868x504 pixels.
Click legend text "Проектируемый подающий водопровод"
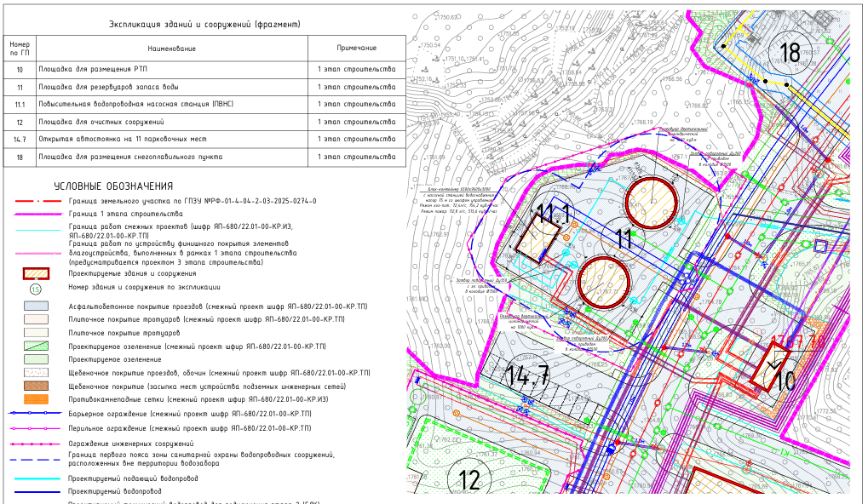[133, 478]
